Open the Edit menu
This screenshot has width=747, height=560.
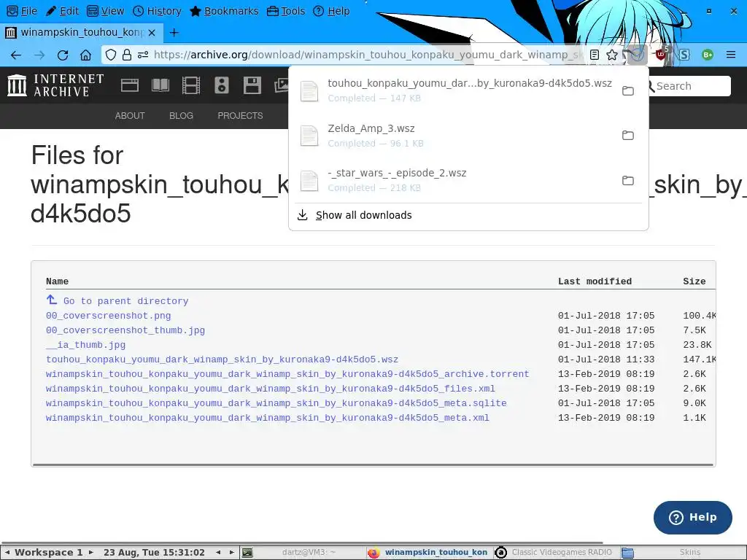pos(63,11)
